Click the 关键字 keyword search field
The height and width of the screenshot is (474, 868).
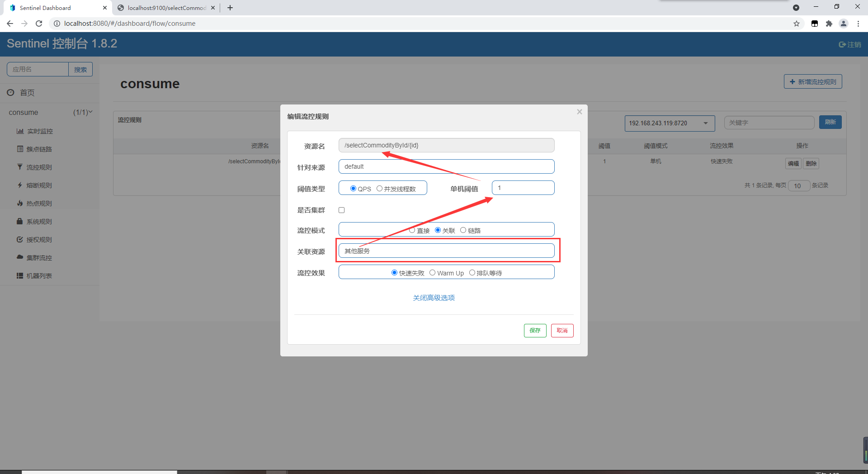point(769,123)
